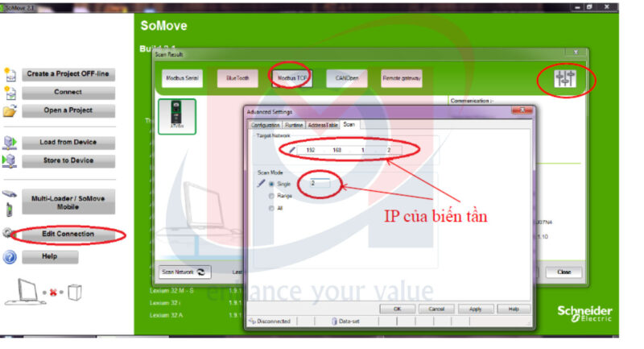Select the All scan mode radio button

point(271,209)
